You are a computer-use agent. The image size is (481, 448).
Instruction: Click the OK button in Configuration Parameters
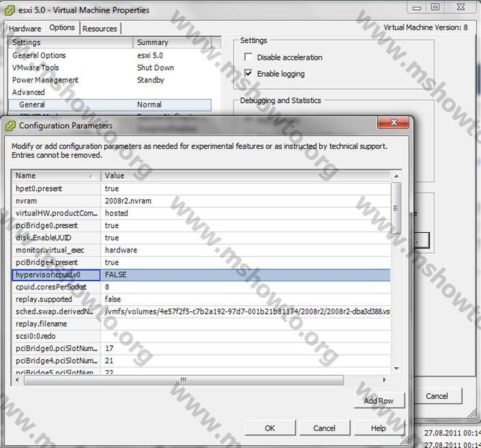[270, 428]
